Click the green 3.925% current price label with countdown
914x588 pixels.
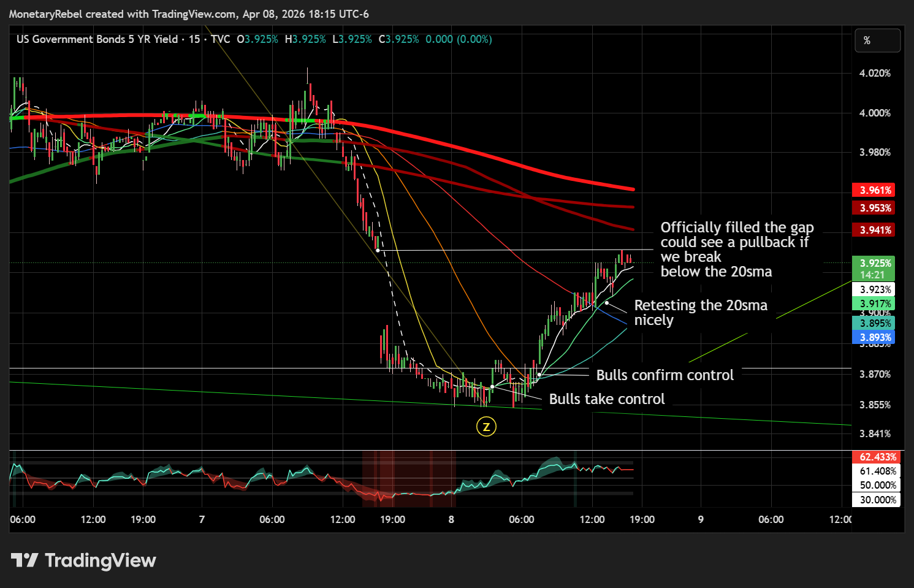pyautogui.click(x=873, y=269)
